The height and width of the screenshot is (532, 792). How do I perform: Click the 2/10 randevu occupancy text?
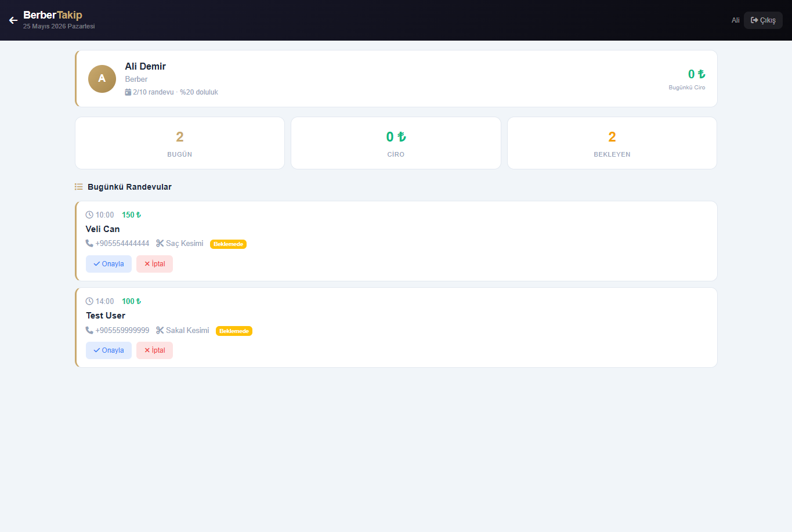(x=176, y=92)
